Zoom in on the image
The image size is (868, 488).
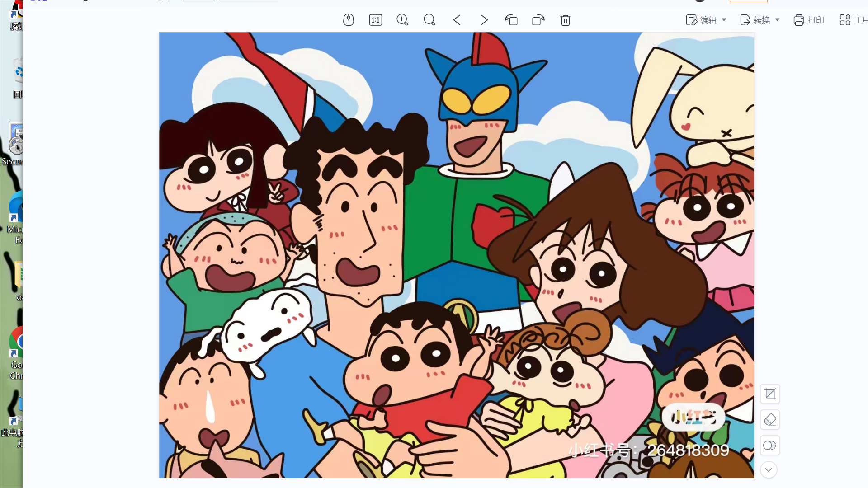point(402,20)
